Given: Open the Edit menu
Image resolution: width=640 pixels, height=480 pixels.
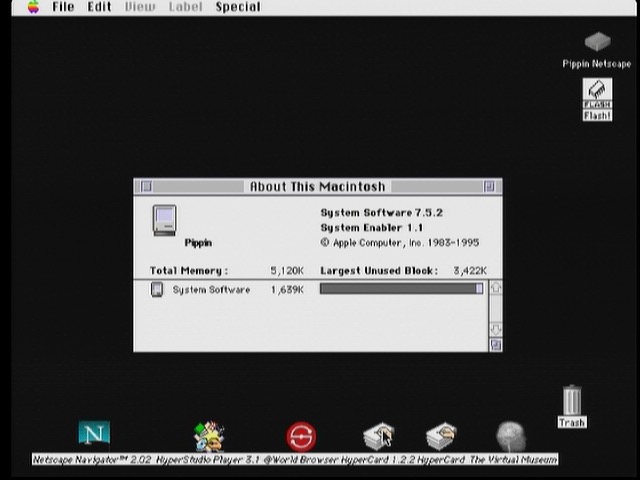Looking at the screenshot, I should (x=99, y=7).
